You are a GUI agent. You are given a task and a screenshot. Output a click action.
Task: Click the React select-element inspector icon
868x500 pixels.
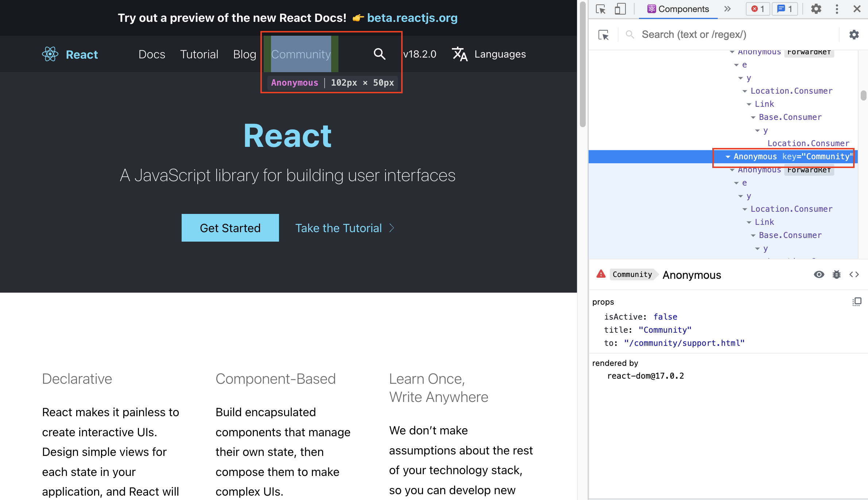604,35
